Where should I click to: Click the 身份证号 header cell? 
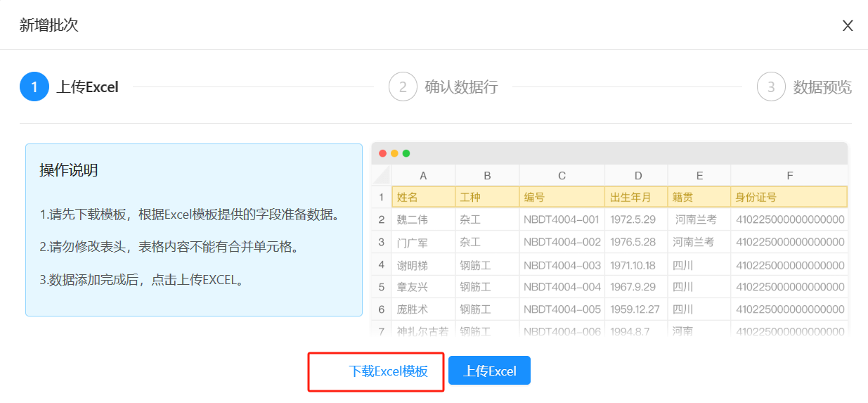[x=789, y=197]
